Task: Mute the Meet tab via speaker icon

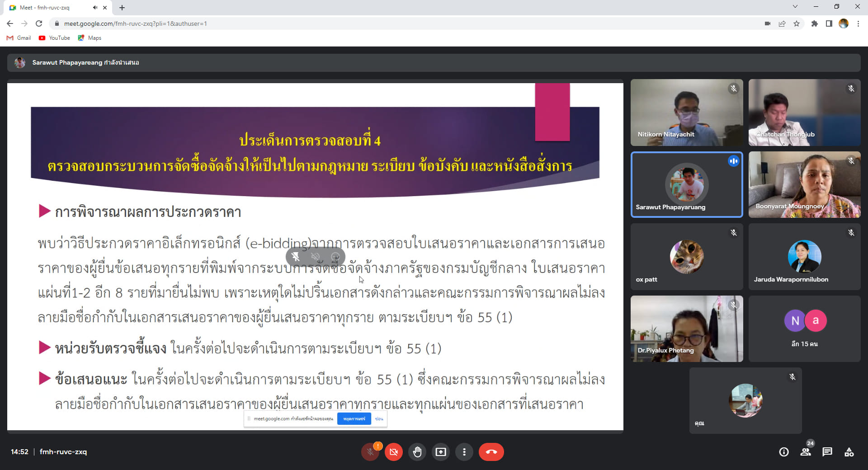Action: 95,8
